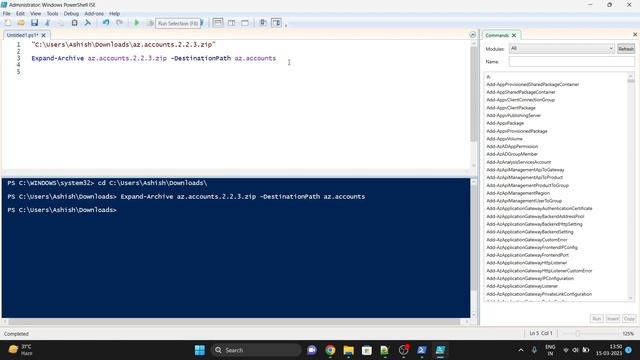
Task: Show script pane on top layout icon
Action: tap(218, 23)
